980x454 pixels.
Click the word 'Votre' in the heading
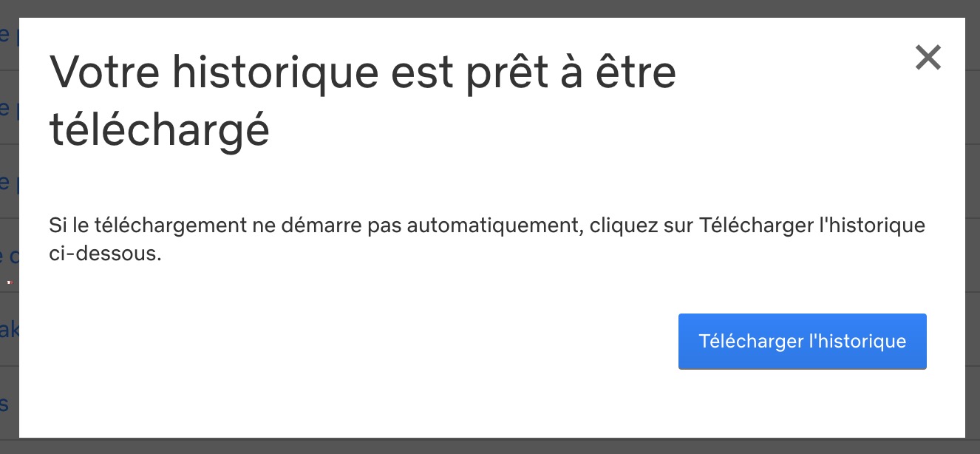pos(102,72)
